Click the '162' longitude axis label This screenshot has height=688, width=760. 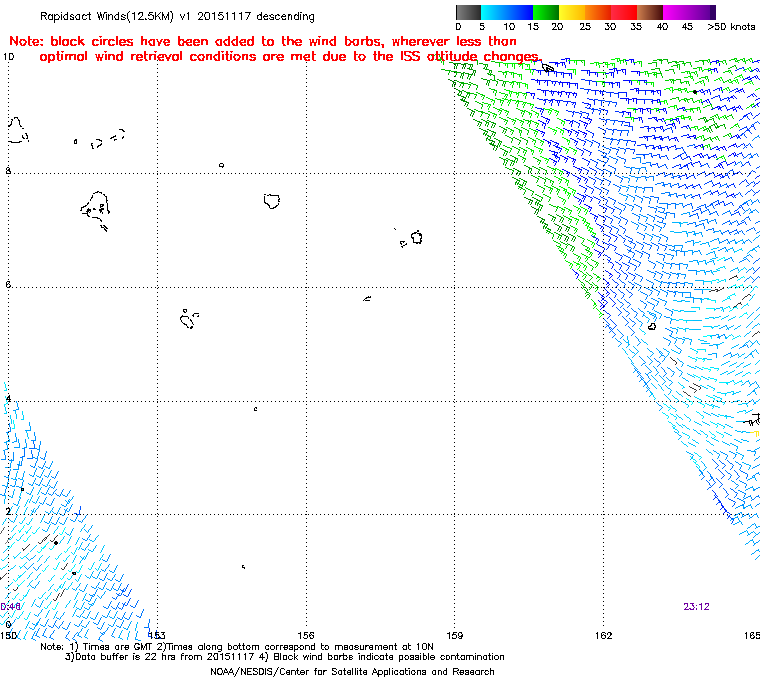point(603,635)
